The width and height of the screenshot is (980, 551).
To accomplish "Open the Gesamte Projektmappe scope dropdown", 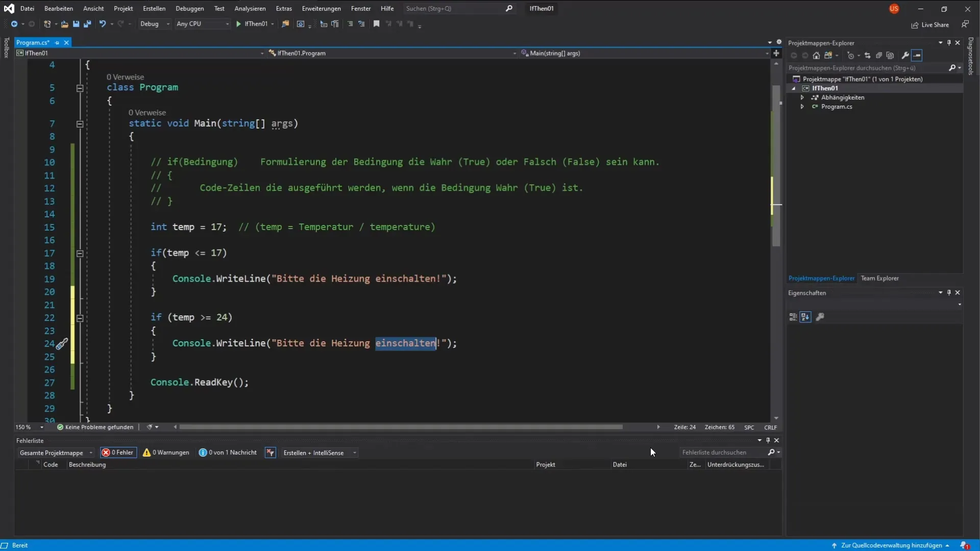I will [x=56, y=453].
